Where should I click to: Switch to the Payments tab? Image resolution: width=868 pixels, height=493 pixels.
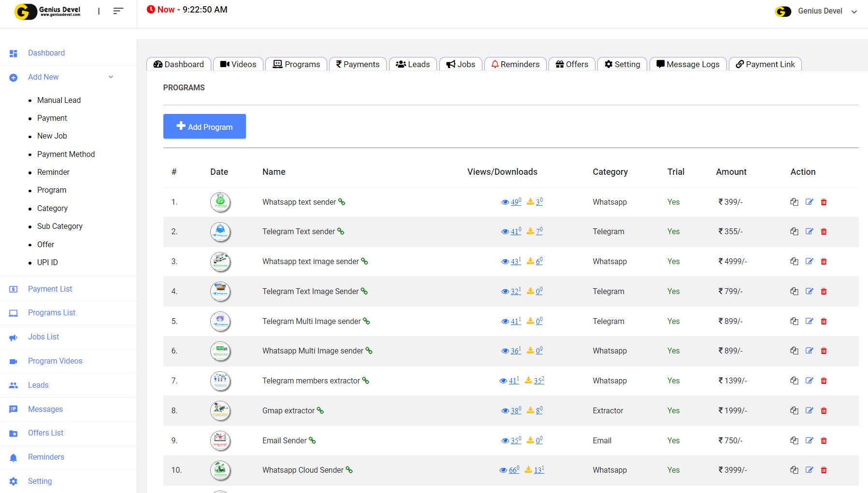click(358, 65)
